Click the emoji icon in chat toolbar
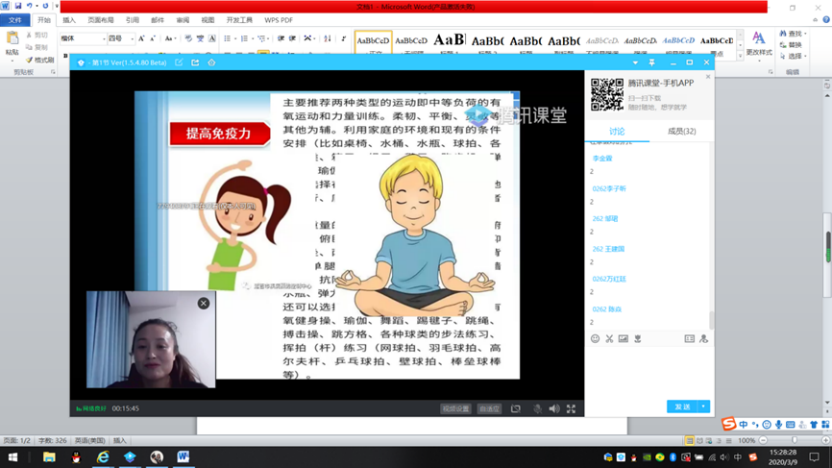The width and height of the screenshot is (832, 468). (595, 339)
